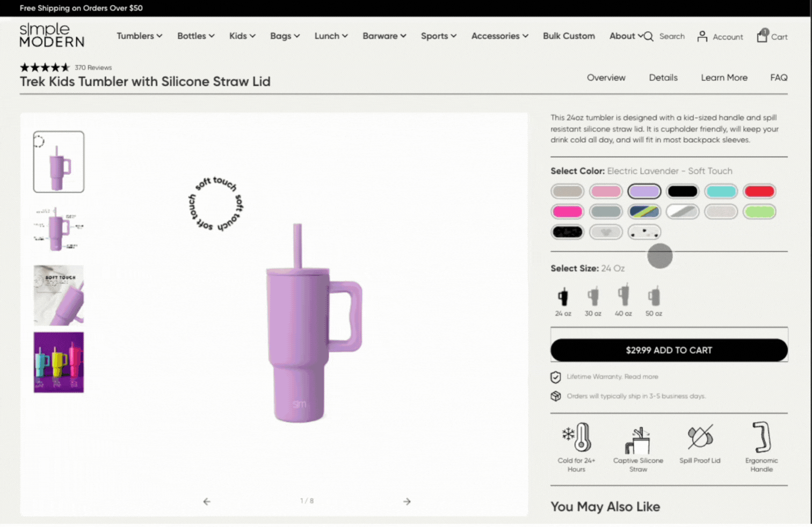Go to next product image arrow
Screen dimensions: 812x527
pos(407,501)
